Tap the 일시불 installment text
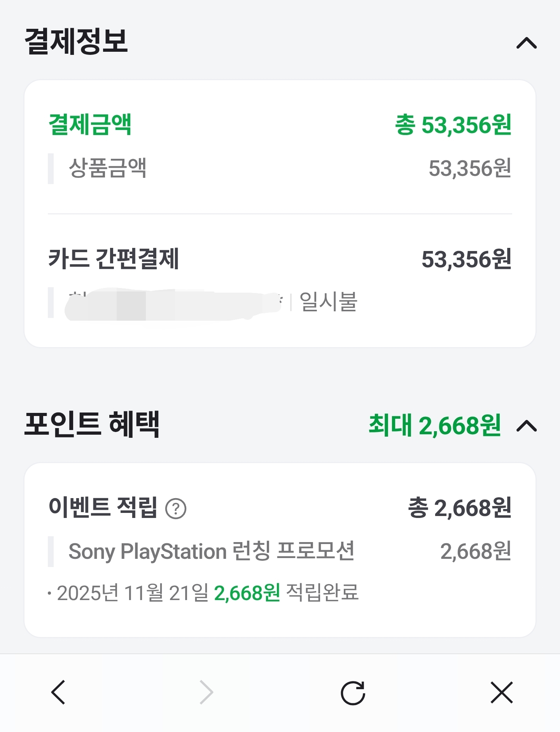This screenshot has height=732, width=560. (x=328, y=302)
